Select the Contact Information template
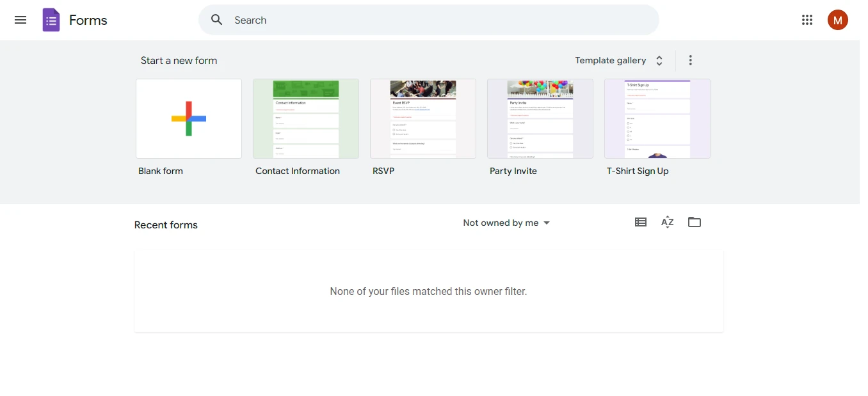This screenshot has width=868, height=396. pyautogui.click(x=305, y=118)
